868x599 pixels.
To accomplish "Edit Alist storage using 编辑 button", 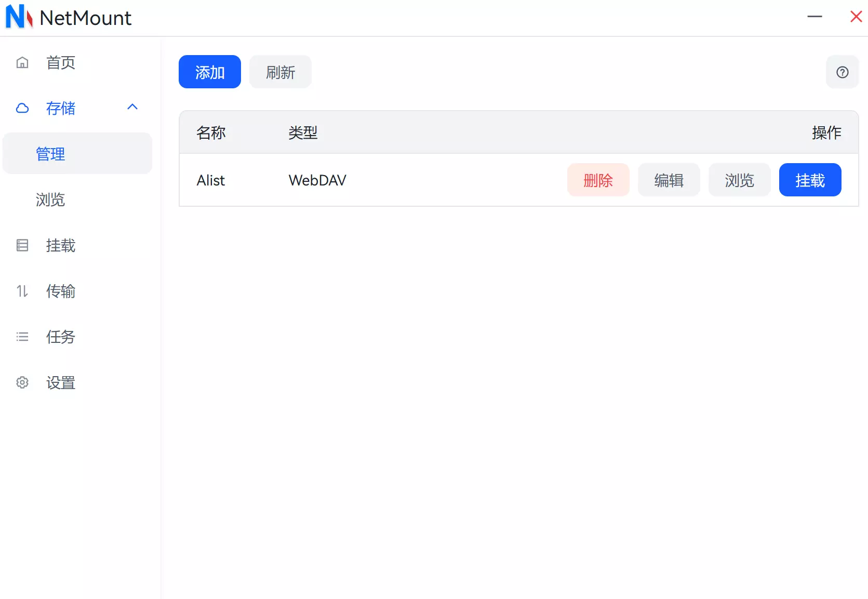I will click(x=669, y=180).
